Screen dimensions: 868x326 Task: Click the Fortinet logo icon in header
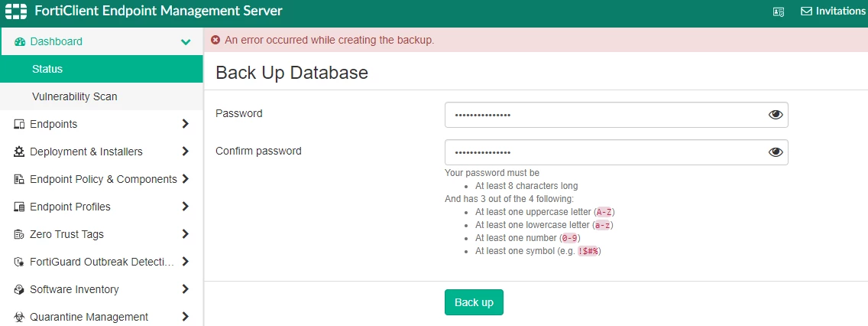16,11
